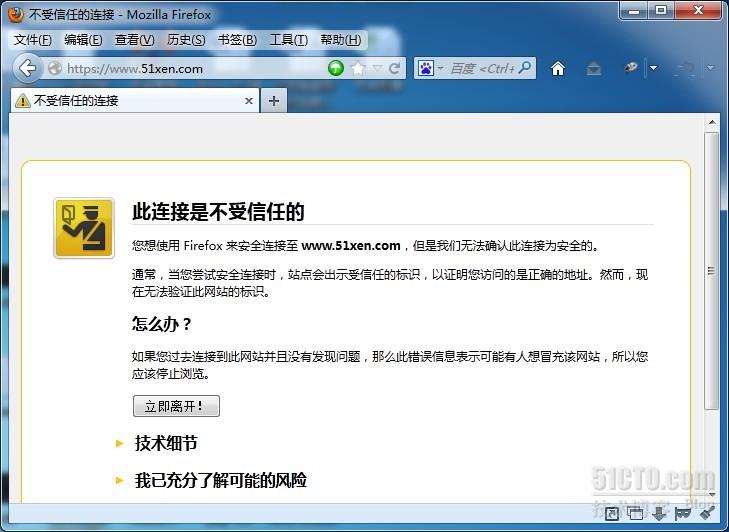
Task: Click the 百度 search input field
Action: (482, 69)
